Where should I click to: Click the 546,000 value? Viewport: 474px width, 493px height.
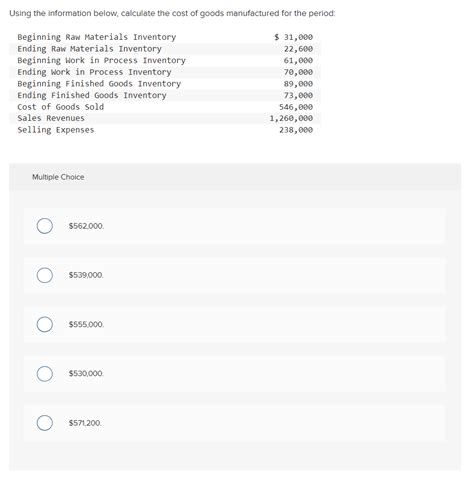pyautogui.click(x=296, y=107)
